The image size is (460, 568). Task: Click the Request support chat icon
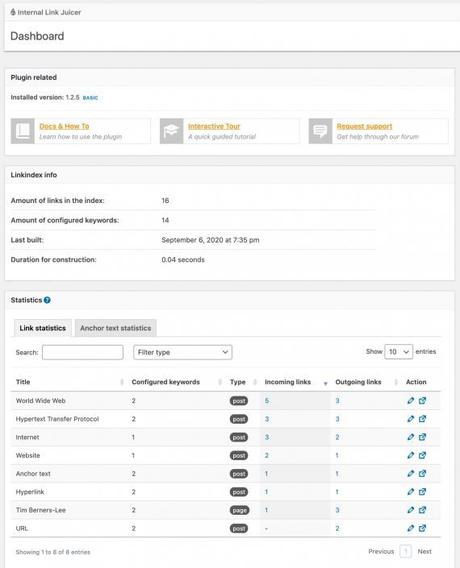(320, 131)
